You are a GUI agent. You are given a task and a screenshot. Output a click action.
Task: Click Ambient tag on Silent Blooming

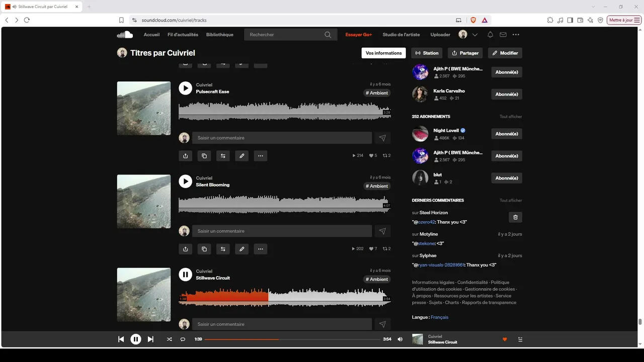click(377, 186)
